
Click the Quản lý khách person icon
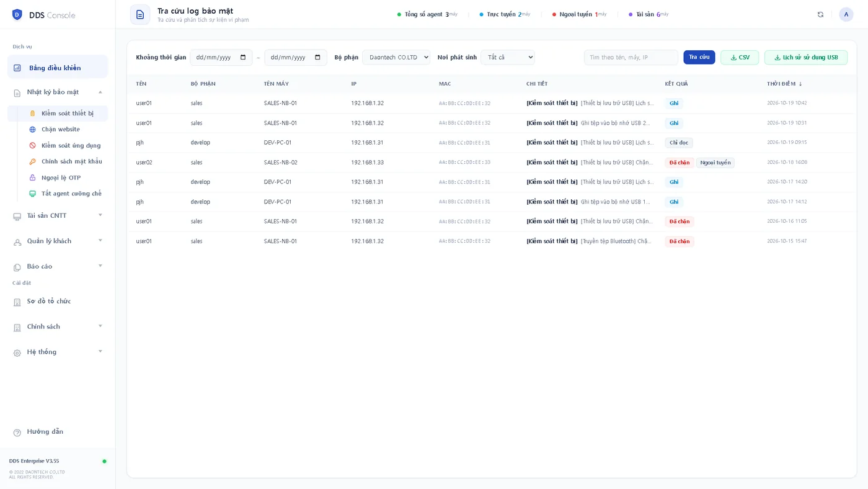pos(17,242)
